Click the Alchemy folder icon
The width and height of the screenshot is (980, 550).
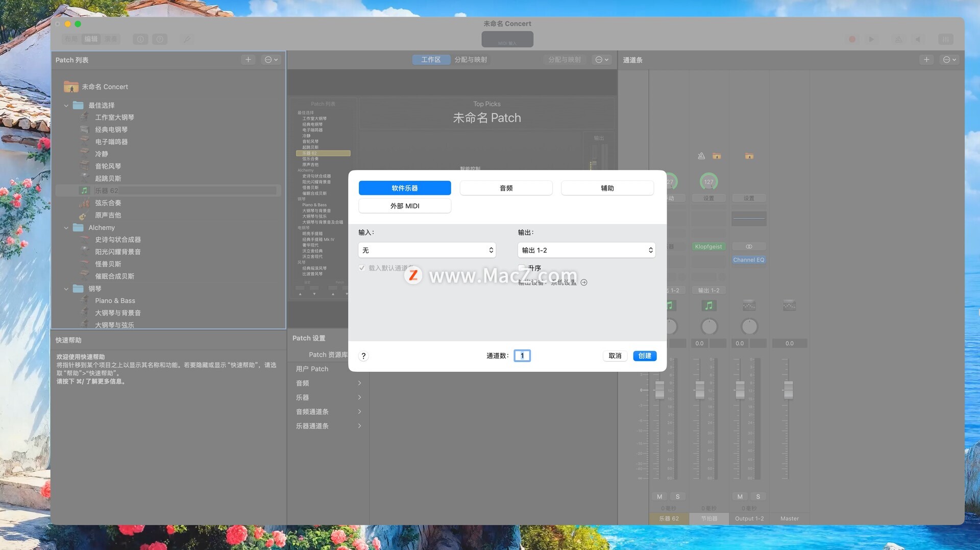tap(78, 227)
